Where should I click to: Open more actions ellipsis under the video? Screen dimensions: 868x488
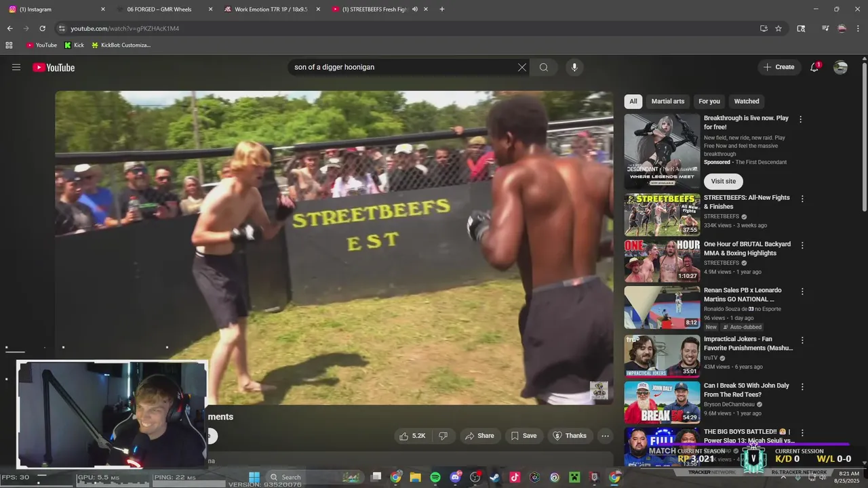[x=605, y=436]
